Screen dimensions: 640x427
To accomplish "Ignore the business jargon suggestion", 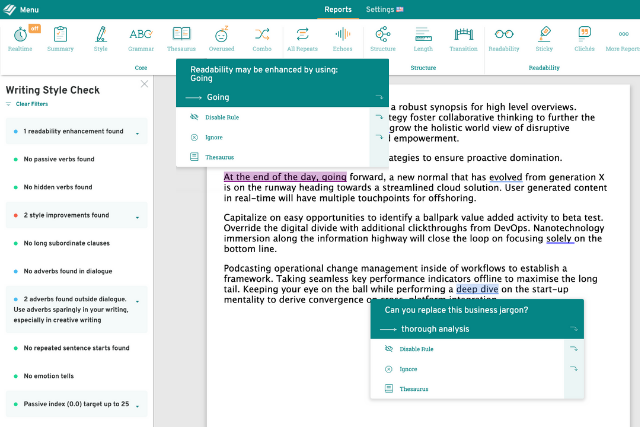I will (x=408, y=369).
